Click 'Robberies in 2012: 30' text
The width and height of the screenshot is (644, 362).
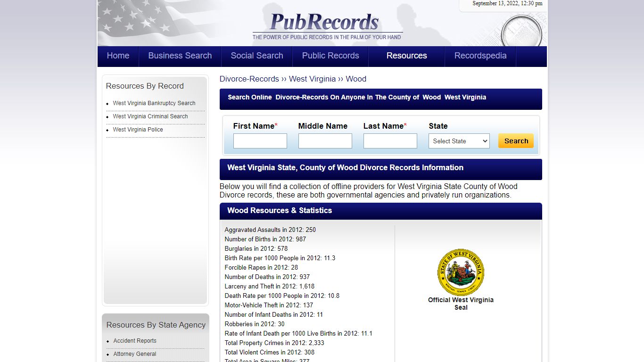click(255, 324)
